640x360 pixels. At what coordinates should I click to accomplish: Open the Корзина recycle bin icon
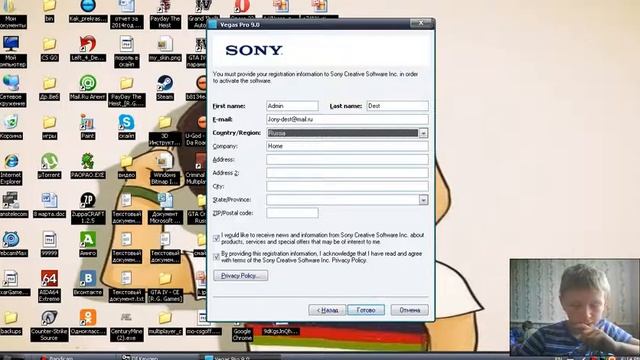pos(11,122)
